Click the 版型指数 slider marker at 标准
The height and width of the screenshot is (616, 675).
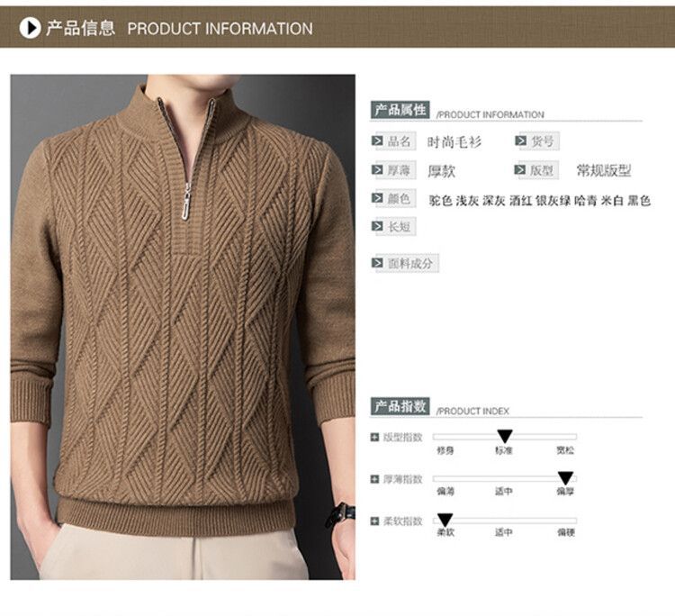point(505,437)
